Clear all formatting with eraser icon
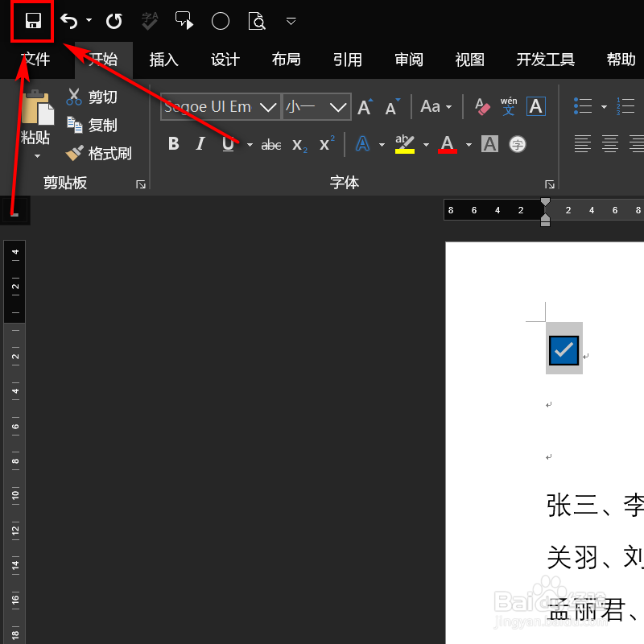The image size is (644, 644). tap(482, 107)
